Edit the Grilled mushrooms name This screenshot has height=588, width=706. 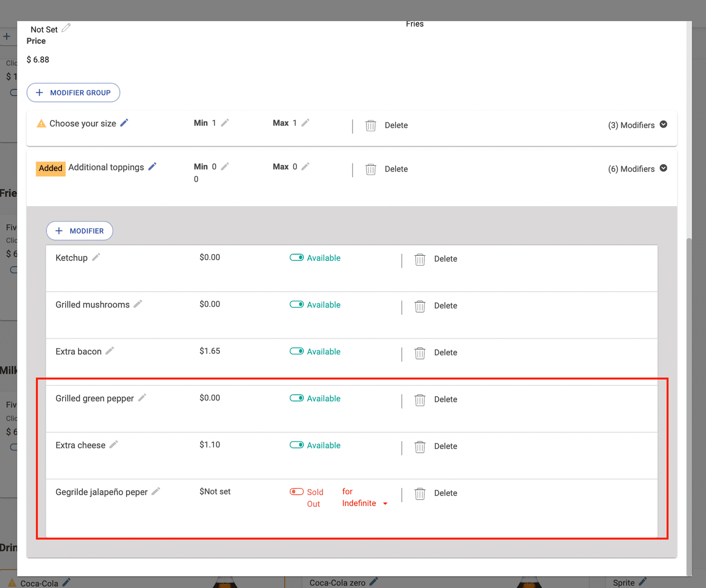pyautogui.click(x=138, y=304)
